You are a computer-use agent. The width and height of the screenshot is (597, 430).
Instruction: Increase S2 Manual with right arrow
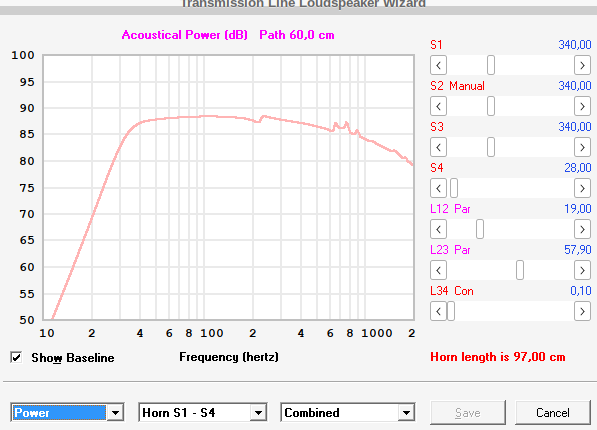tap(582, 106)
